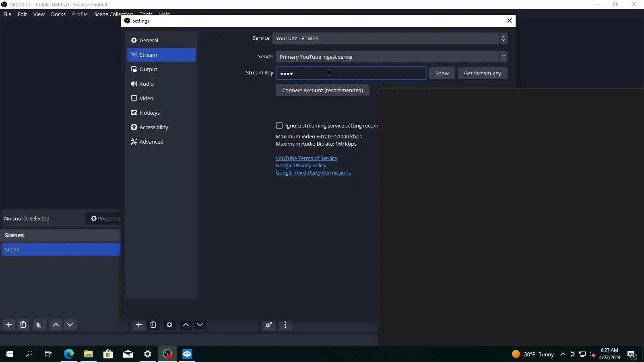
Task: Add a source with the Sources dock plus icon
Action: pyautogui.click(x=139, y=325)
